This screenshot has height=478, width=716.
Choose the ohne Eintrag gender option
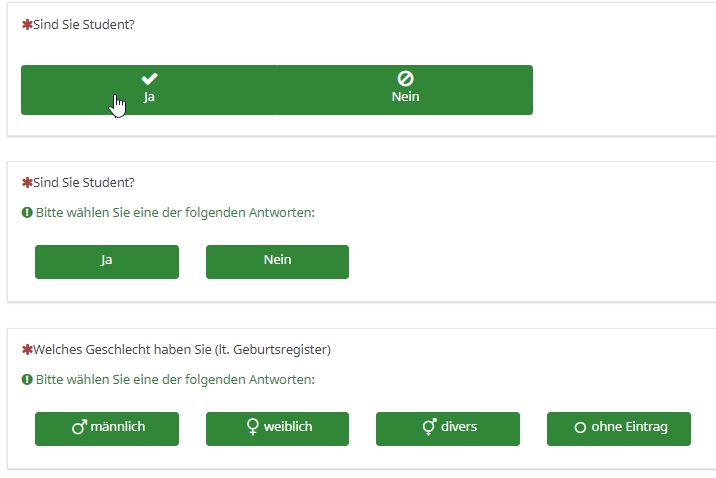click(x=618, y=428)
